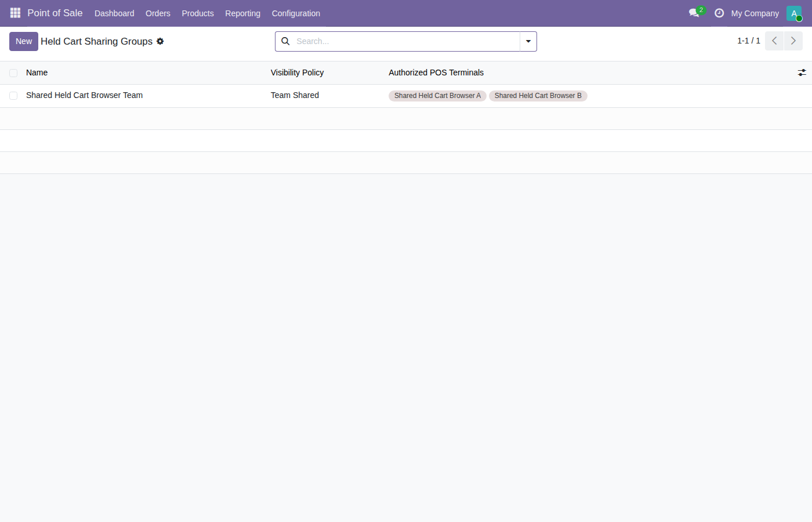Image resolution: width=812 pixels, height=522 pixels.
Task: Open the Products menu
Action: [x=198, y=13]
